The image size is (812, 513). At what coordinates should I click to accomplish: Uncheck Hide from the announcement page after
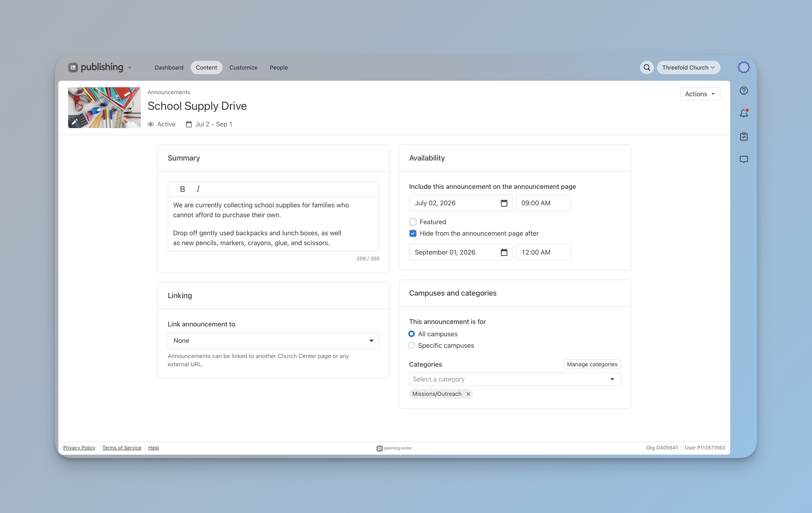(413, 233)
